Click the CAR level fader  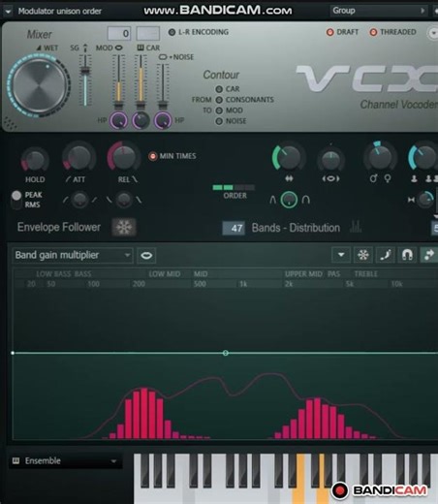click(x=141, y=105)
